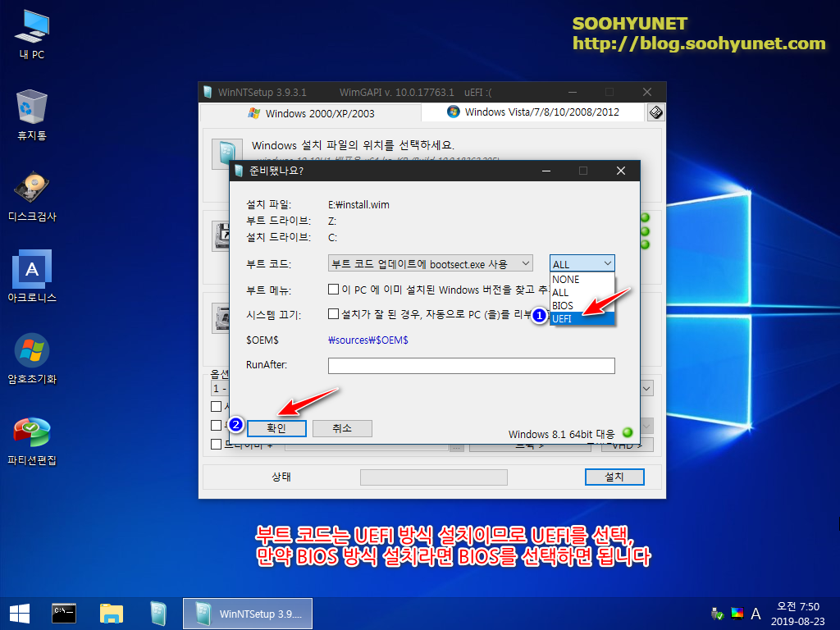Click the Windows setup source file icon
840x630 pixels.
pyautogui.click(x=227, y=153)
